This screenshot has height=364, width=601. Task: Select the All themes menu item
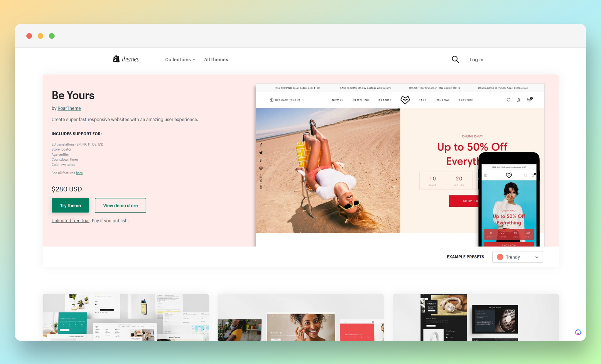216,59
